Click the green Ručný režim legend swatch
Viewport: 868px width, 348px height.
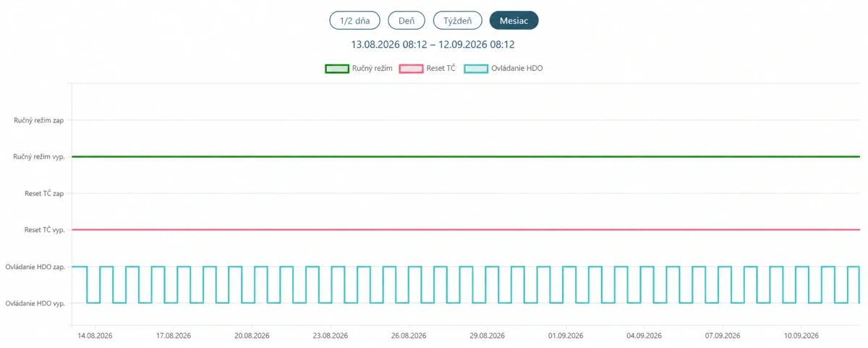[x=336, y=69]
